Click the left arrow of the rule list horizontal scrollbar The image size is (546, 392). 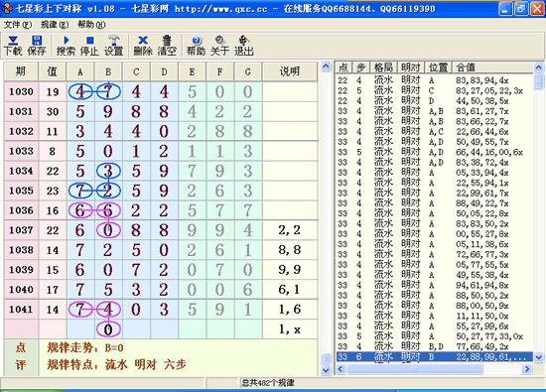click(x=341, y=368)
